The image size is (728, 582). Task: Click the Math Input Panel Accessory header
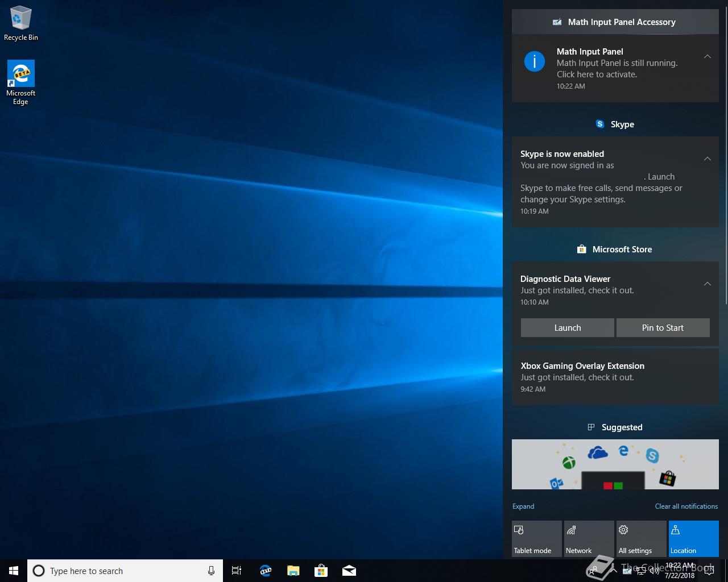coord(615,22)
